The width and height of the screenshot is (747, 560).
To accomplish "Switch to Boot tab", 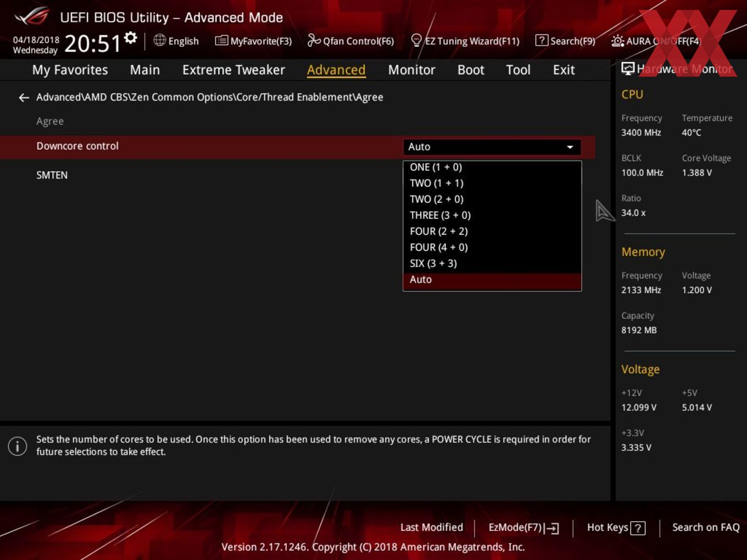I will 471,70.
